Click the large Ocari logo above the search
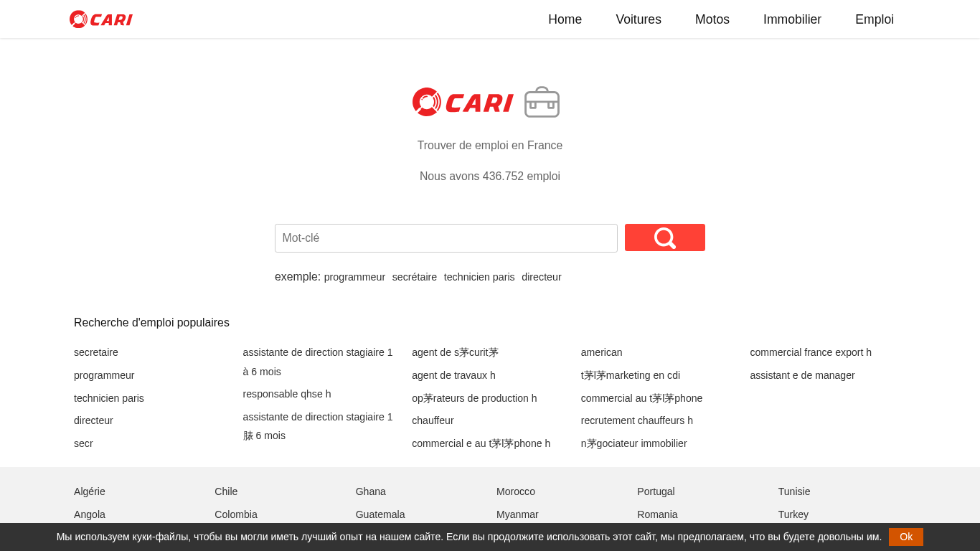The width and height of the screenshot is (980, 551). point(463,102)
